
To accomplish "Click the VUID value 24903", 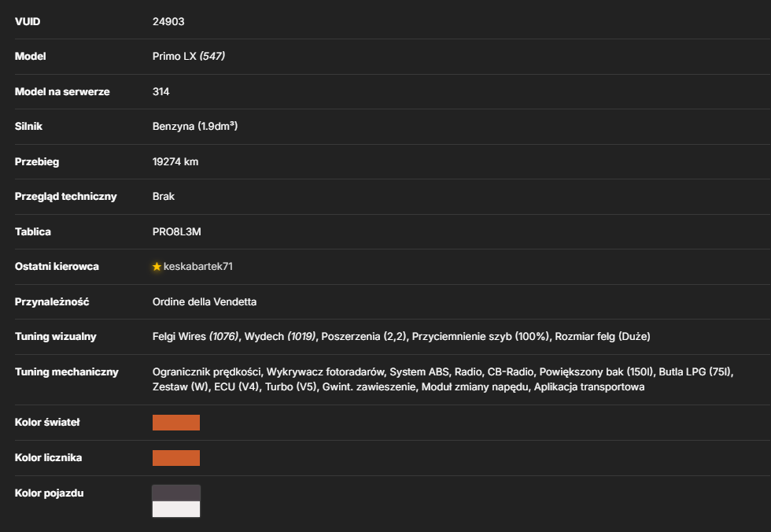I will pos(168,21).
